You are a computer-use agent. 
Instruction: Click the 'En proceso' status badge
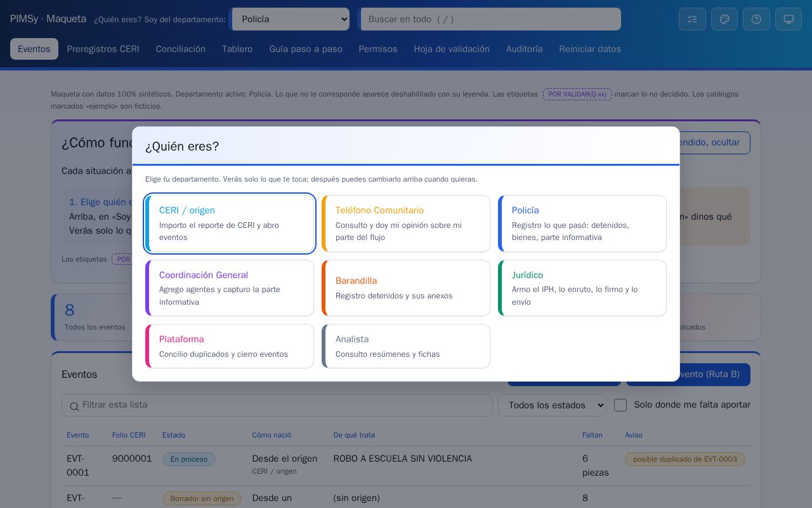point(189,459)
